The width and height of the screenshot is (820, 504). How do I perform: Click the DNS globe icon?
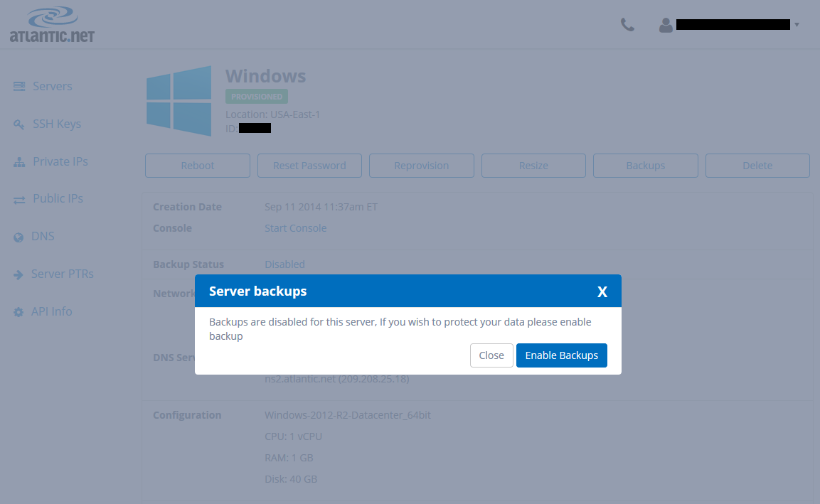[18, 237]
